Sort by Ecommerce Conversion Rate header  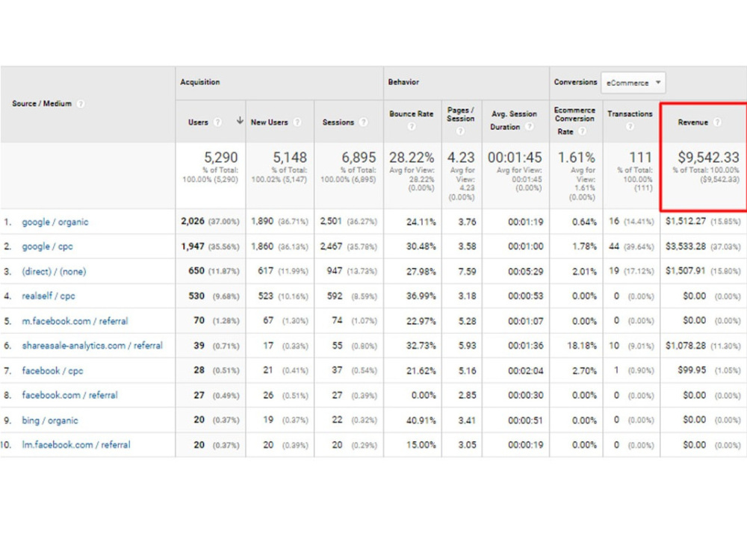pos(574,120)
